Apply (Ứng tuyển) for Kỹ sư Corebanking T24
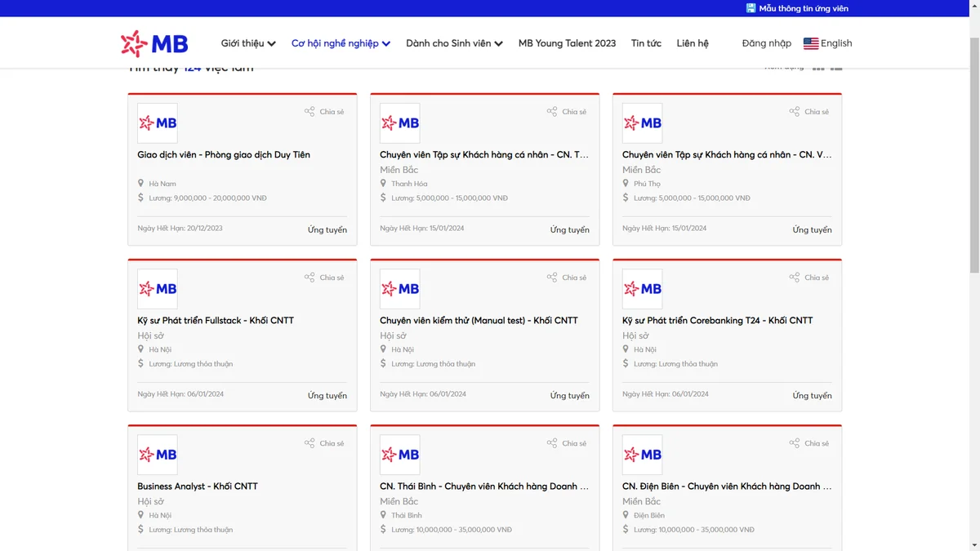 pos(813,396)
